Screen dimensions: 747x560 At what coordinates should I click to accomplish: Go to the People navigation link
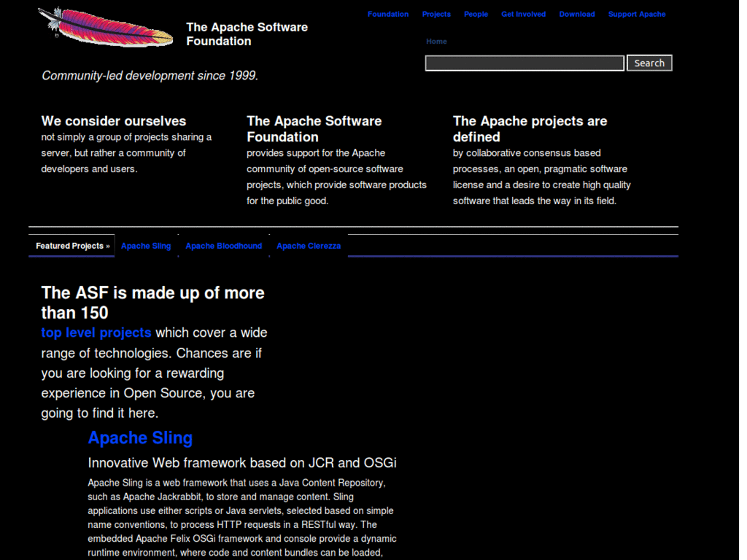point(476,15)
